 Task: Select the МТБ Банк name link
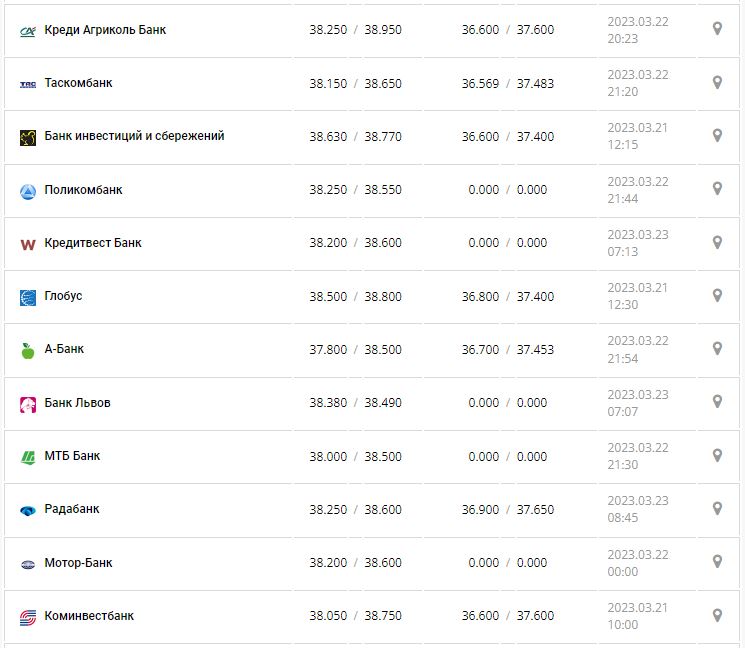72,456
